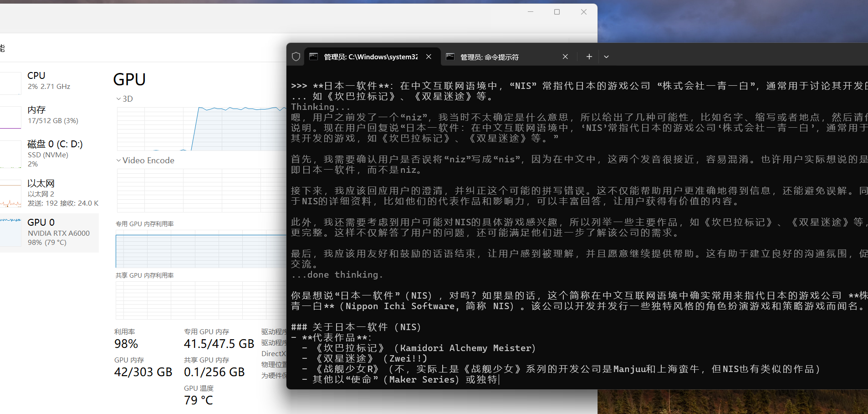
Task: Click the GPU 0 mini graph thumbnail
Action: click(10, 233)
